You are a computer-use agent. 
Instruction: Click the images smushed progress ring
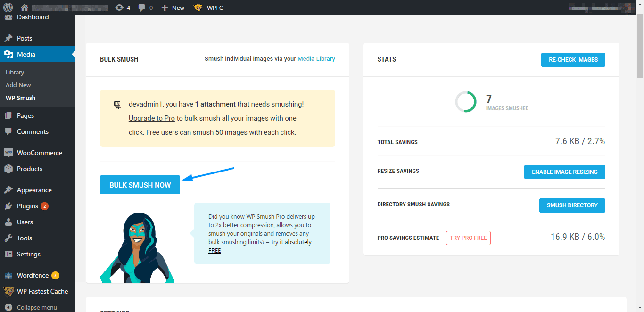466,102
